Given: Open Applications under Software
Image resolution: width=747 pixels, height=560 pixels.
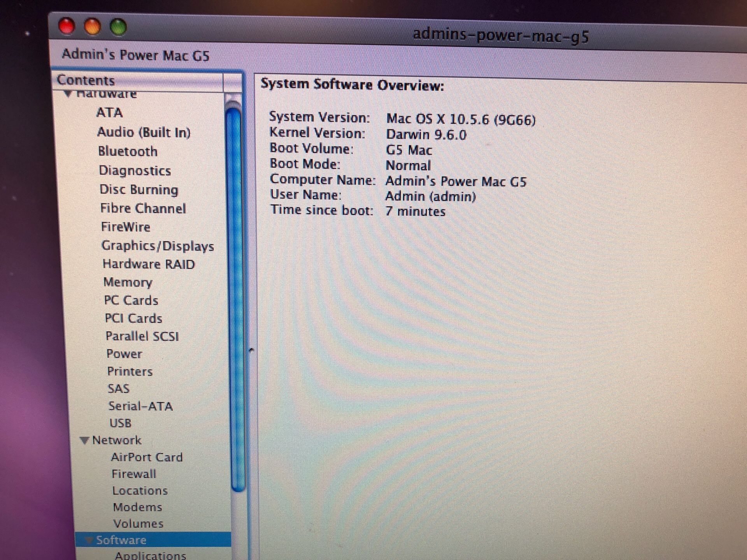Looking at the screenshot, I should (150, 555).
